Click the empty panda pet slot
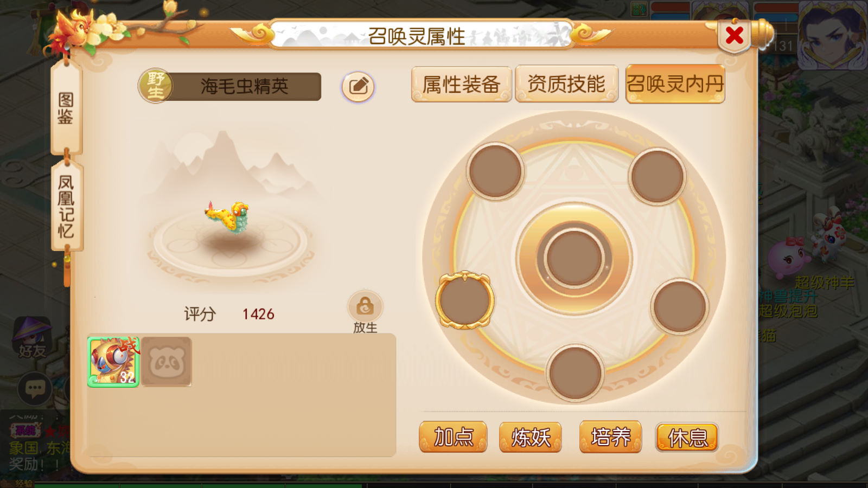868x488 pixels. coord(167,362)
